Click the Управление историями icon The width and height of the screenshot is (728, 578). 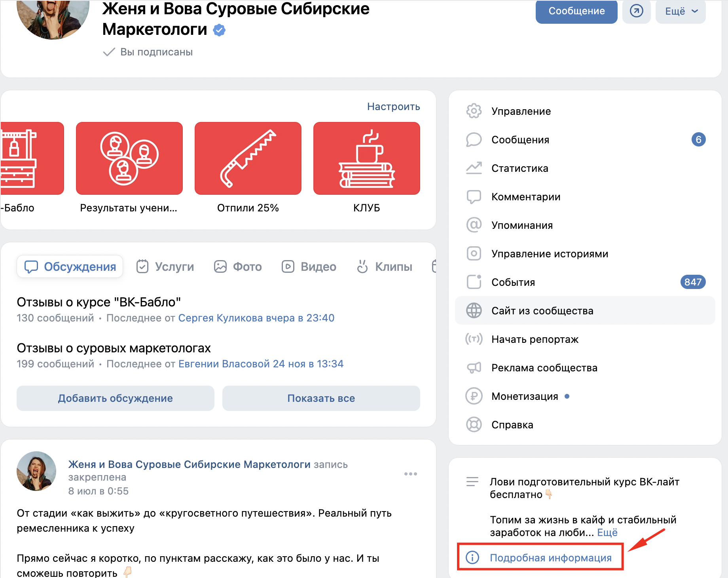(x=474, y=254)
